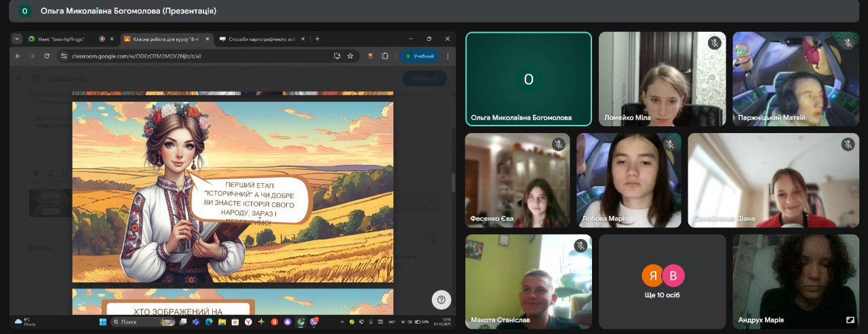868x334 pixels.
Task: Click muted mic icon on Паржніцький Матвій
Action: tap(848, 43)
